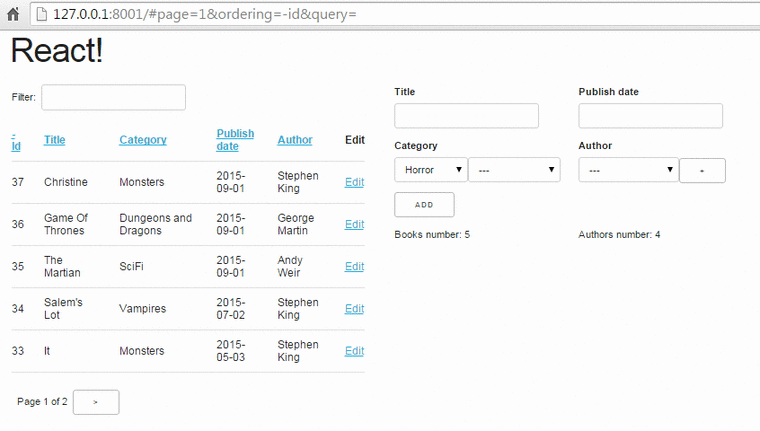
Task: Edit the Salem's Lot entry
Action: [354, 308]
